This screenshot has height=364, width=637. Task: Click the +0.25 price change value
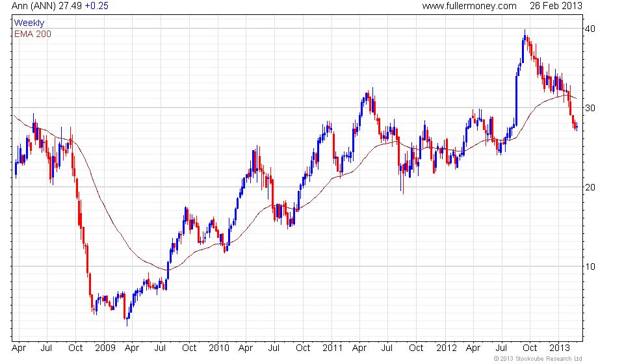96,6
